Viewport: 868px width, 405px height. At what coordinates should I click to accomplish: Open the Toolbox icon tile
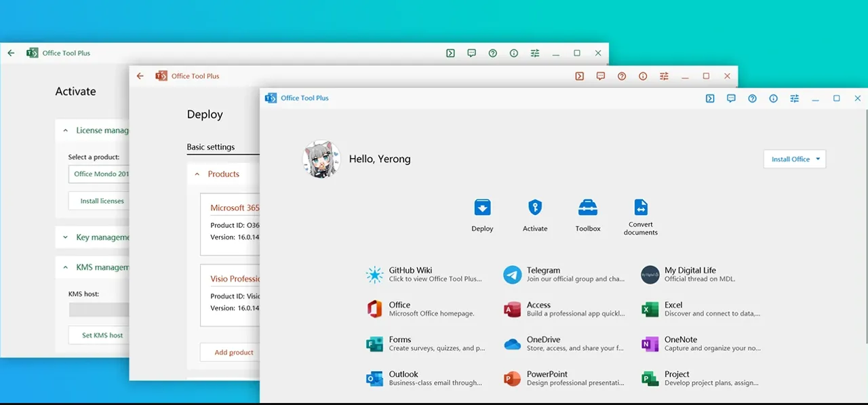click(x=588, y=215)
